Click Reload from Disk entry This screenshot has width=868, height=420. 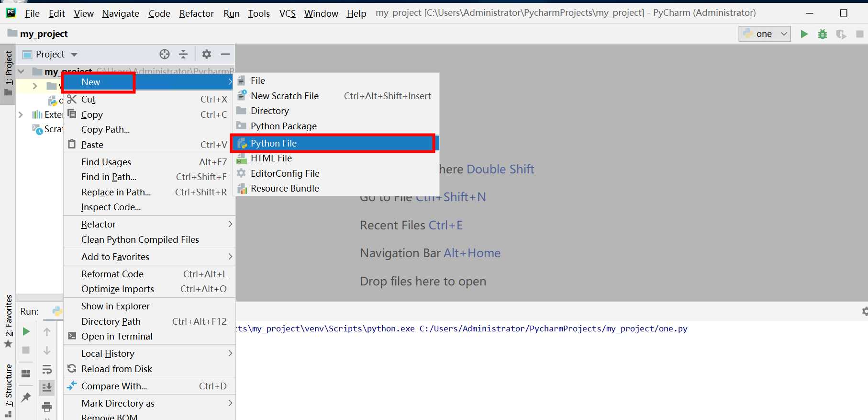pyautogui.click(x=149, y=369)
